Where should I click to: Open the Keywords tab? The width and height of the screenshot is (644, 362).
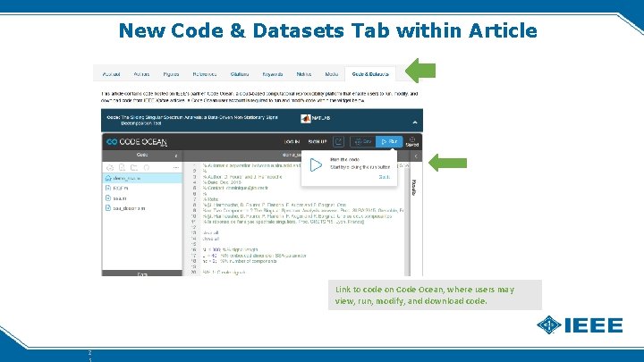[272, 74]
